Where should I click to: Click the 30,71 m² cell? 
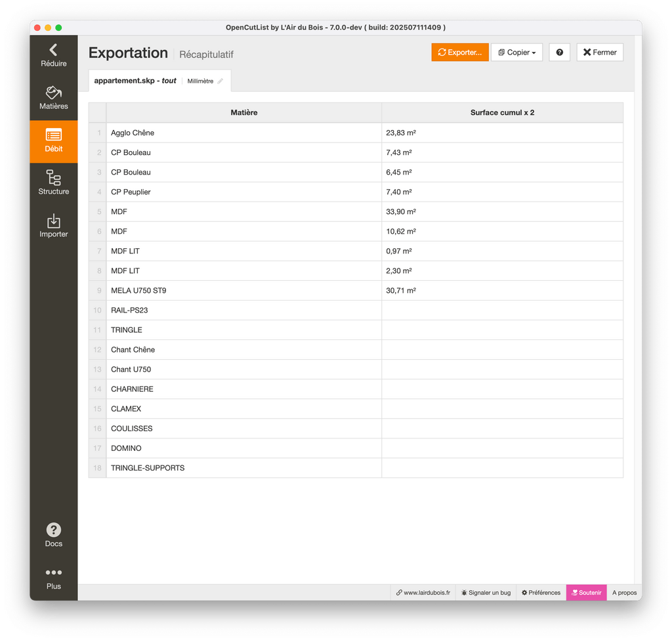tap(502, 291)
